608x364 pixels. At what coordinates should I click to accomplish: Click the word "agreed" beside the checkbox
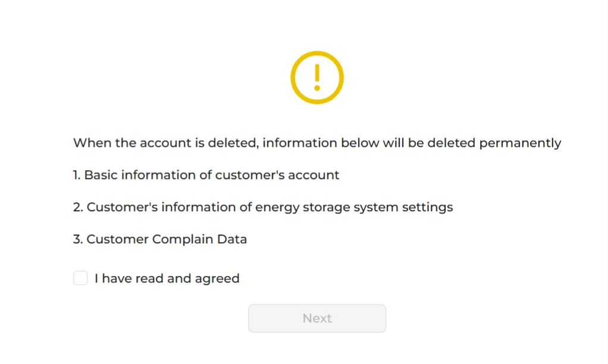click(217, 279)
